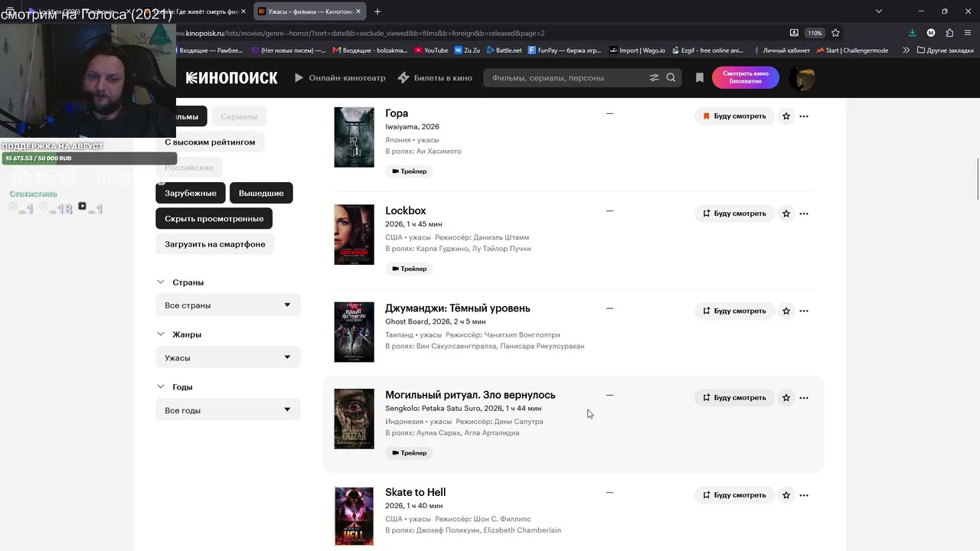Open Джуманджи: Тёмный уровень title link
The image size is (980, 551).
pyautogui.click(x=458, y=308)
